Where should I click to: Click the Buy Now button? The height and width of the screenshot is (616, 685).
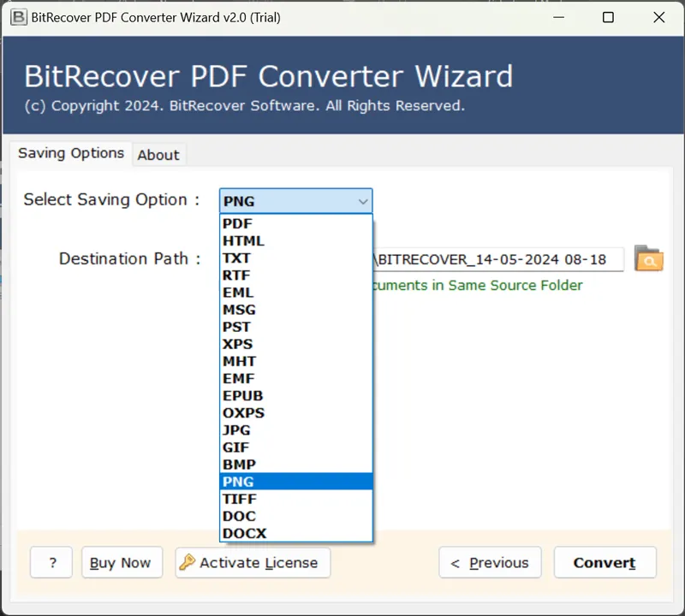pyautogui.click(x=120, y=562)
